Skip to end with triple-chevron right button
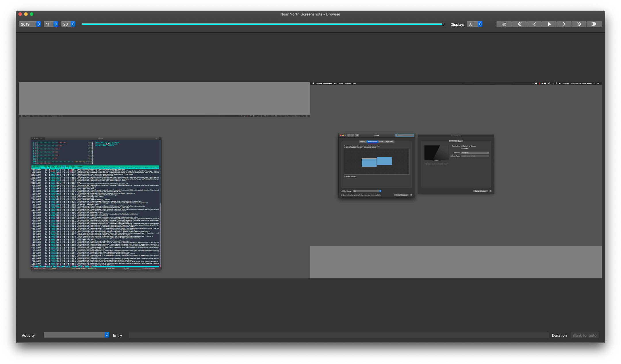The height and width of the screenshot is (364, 621). pos(594,24)
